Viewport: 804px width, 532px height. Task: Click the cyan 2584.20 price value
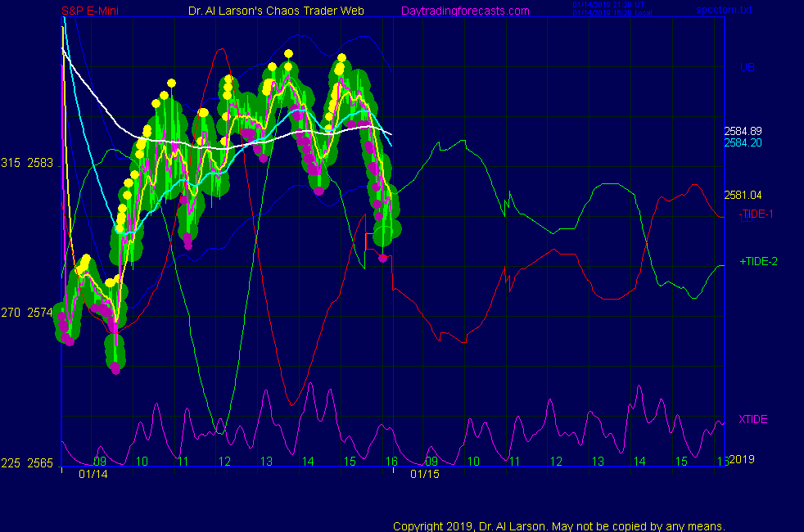pyautogui.click(x=743, y=142)
